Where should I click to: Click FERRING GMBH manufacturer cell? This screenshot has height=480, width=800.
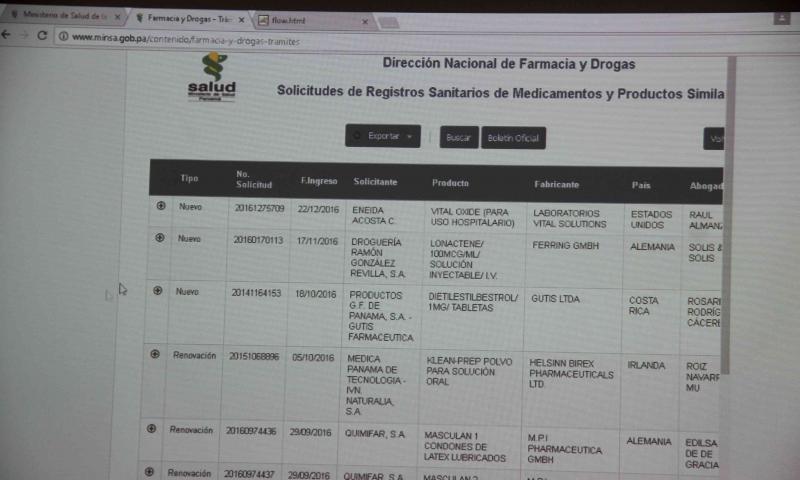coord(565,245)
